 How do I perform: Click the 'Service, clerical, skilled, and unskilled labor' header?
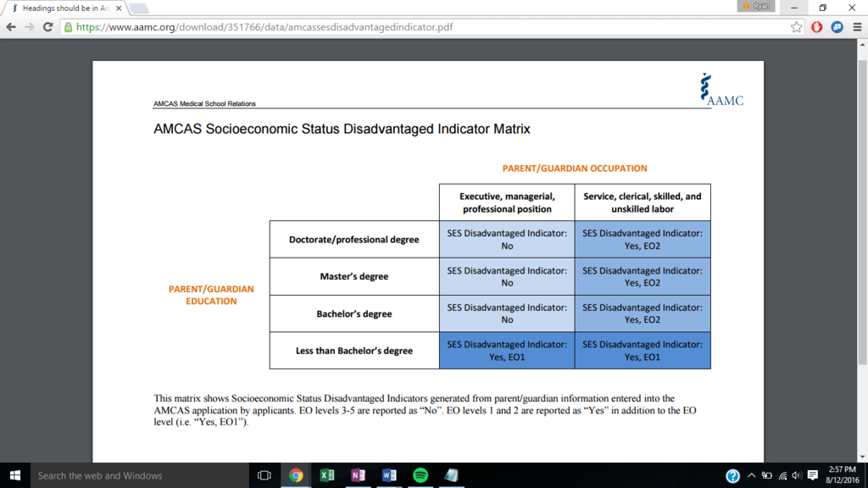pyautogui.click(x=643, y=202)
